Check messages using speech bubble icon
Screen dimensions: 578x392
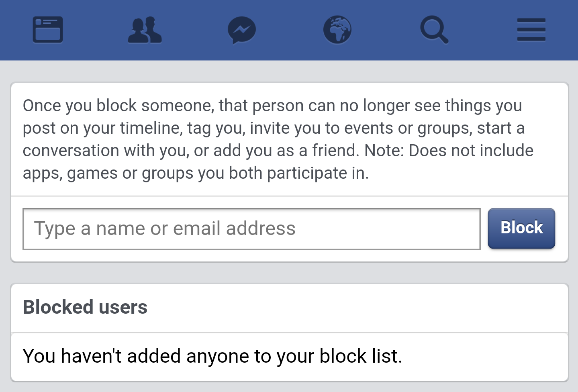pyautogui.click(x=241, y=30)
